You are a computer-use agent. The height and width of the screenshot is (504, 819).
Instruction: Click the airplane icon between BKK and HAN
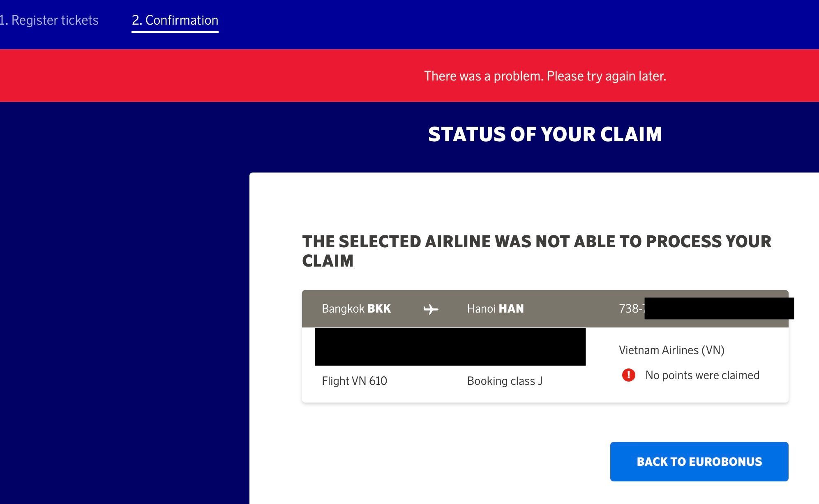click(x=431, y=309)
